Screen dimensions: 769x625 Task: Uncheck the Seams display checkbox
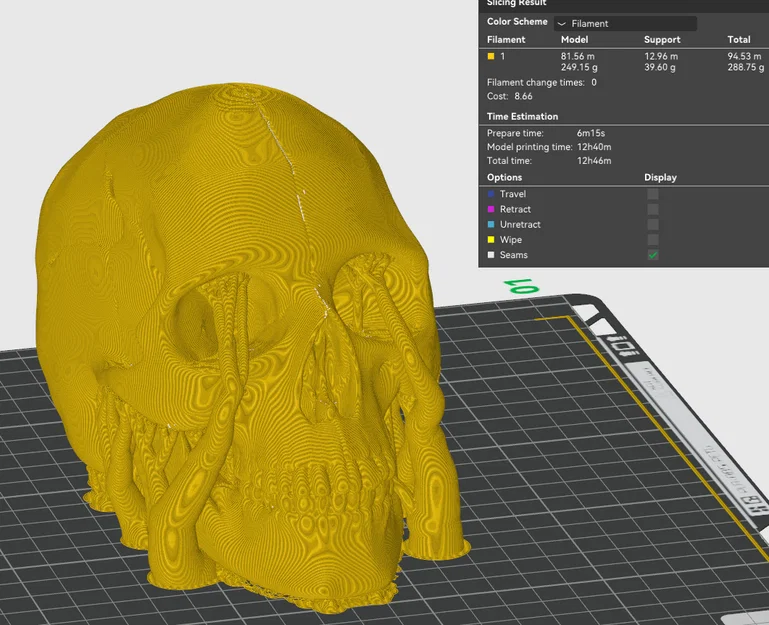tap(653, 255)
